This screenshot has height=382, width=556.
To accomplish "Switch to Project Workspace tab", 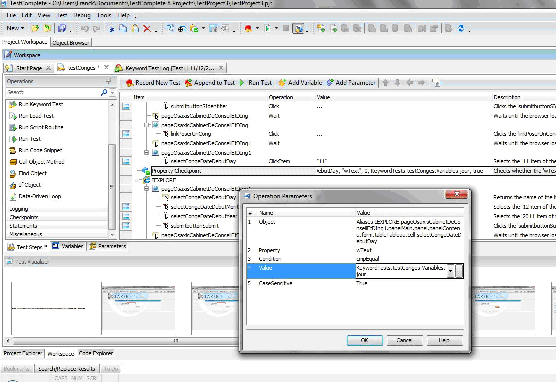I will pyautogui.click(x=25, y=42).
